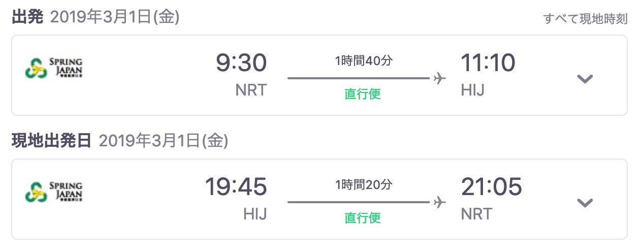The width and height of the screenshot is (644, 252).
Task: Click the NRT code under 21:05
Action: 476,214
